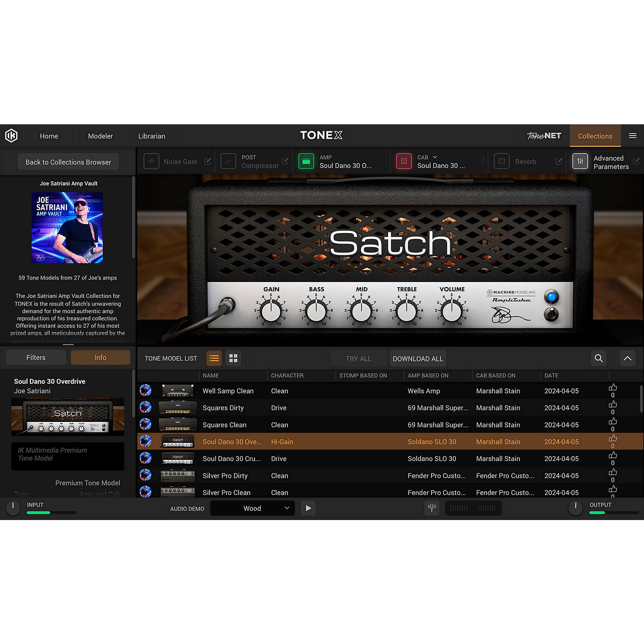Open the tone model search icon
The image size is (644, 644).
599,358
